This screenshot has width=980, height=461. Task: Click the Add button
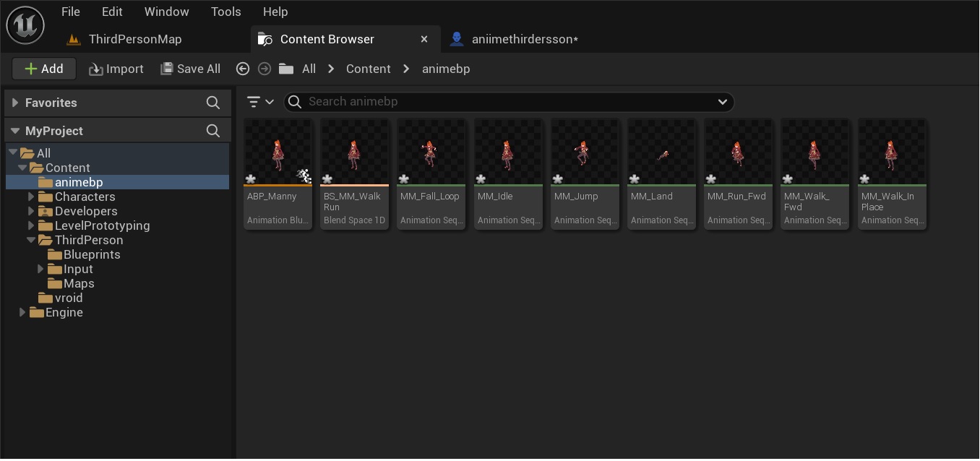pyautogui.click(x=44, y=69)
